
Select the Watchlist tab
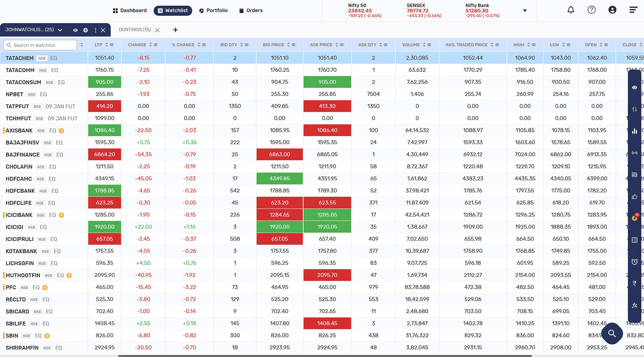pos(173,10)
